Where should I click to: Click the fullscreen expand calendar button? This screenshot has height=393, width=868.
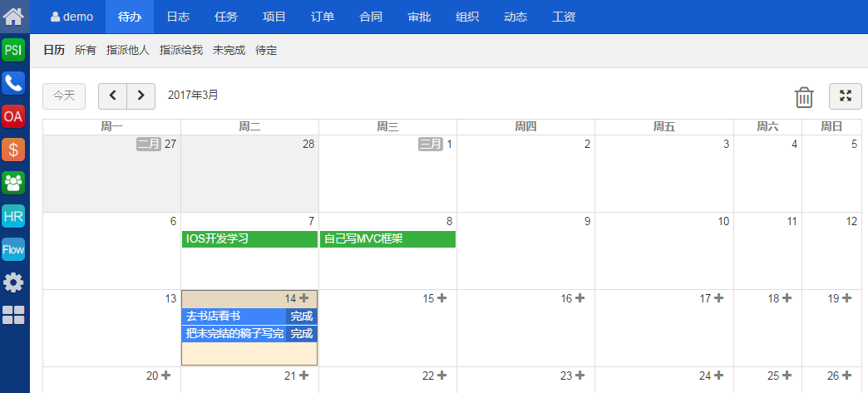pyautogui.click(x=846, y=96)
